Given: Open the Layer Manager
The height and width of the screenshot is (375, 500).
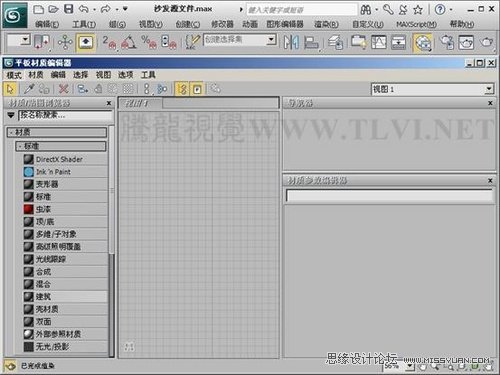Looking at the screenshot, I should 335,42.
